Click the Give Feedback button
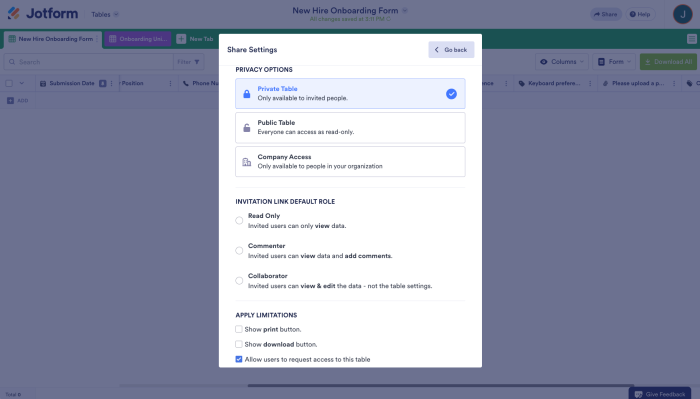Viewport: 700px width, 399px height. tap(659, 393)
